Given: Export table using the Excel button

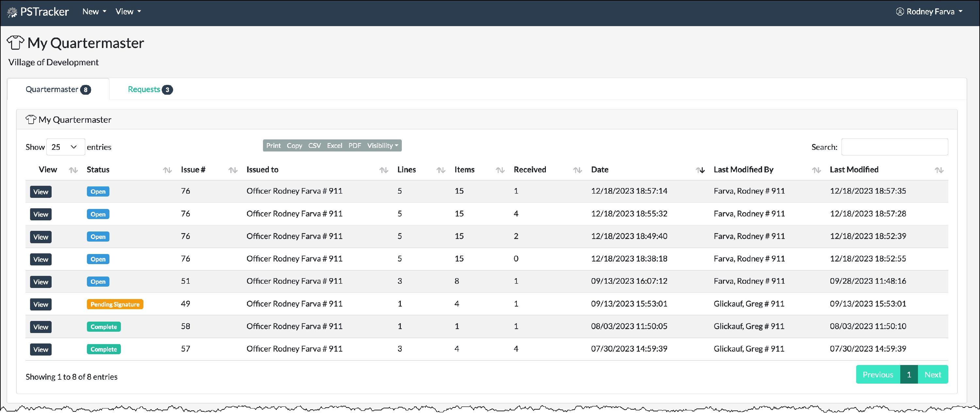Looking at the screenshot, I should point(335,146).
